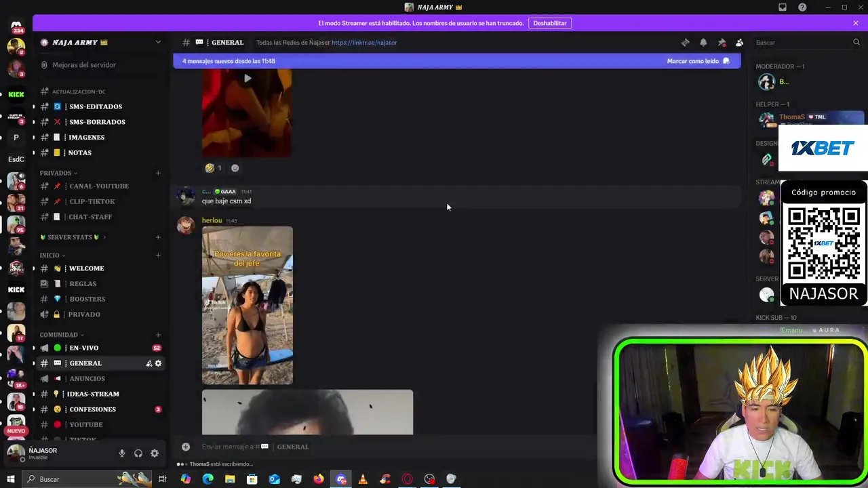Collapse INICIO category
Viewport: 868px width, 488px height.
point(52,256)
